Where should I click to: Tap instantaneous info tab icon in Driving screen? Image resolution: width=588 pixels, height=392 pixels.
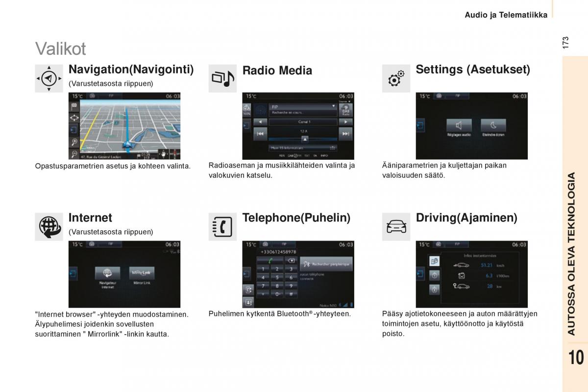pos(434,261)
